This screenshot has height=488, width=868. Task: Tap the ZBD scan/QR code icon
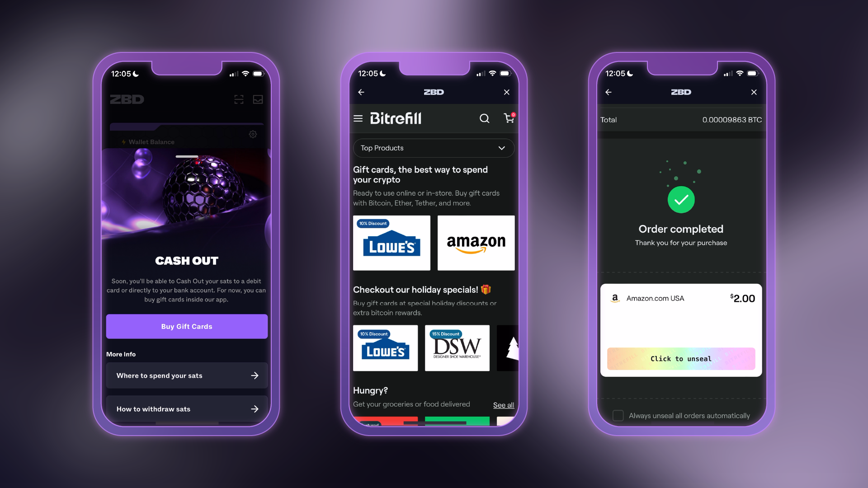[x=239, y=99]
